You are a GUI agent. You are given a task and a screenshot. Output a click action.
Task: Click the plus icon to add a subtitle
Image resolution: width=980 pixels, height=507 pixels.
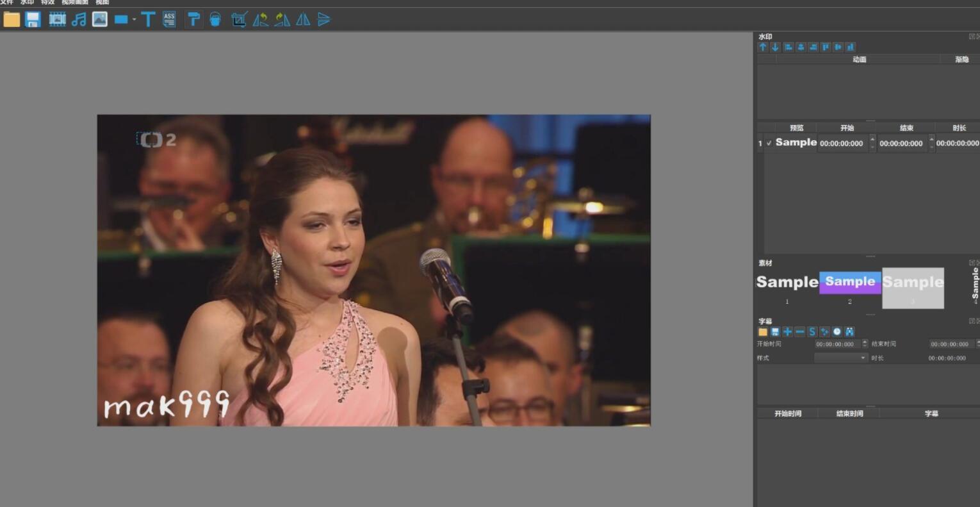click(x=787, y=331)
